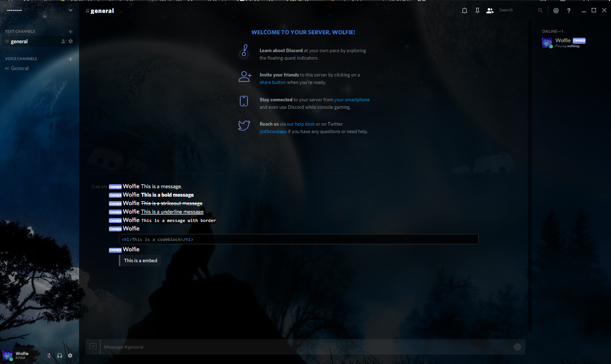Open recent mentions @ icon
This screenshot has height=364, width=611.
click(x=556, y=10)
